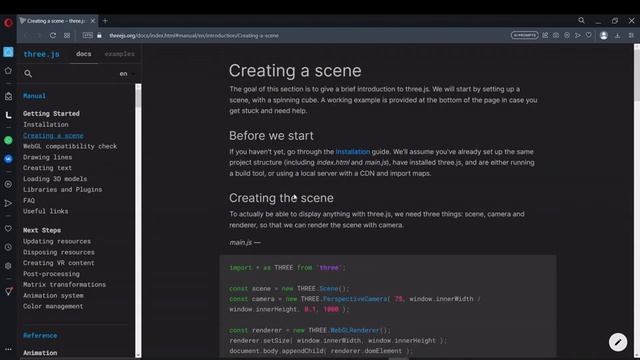640x360 pixels.
Task: Open sidebar three-dots setup menu
Action: point(8,349)
